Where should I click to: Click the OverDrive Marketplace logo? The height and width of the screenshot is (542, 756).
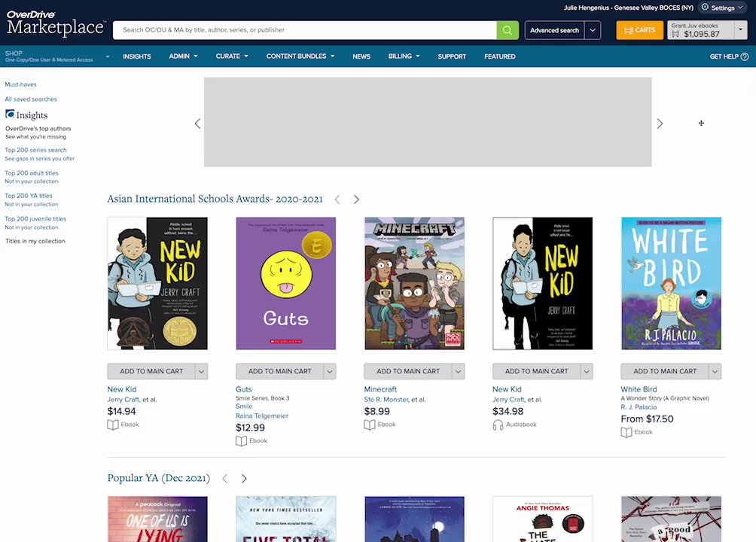pos(56,23)
